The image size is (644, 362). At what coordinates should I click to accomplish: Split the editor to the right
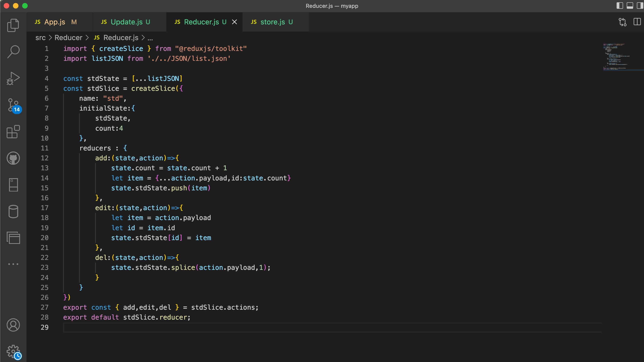tap(637, 22)
